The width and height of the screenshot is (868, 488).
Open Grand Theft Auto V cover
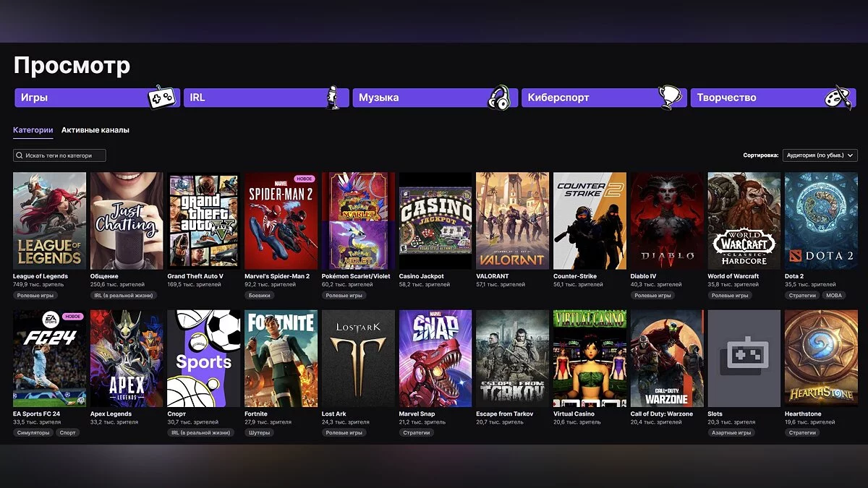coord(203,221)
